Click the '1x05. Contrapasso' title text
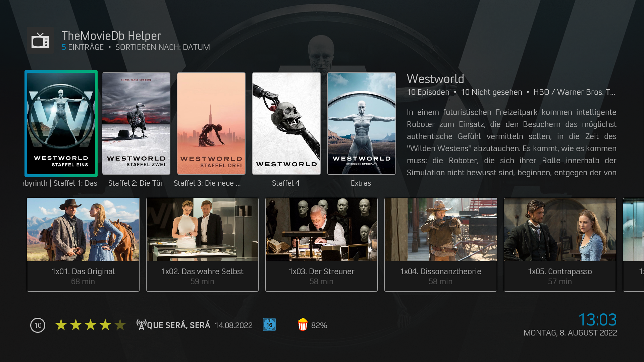644x362 pixels. pos(560,271)
